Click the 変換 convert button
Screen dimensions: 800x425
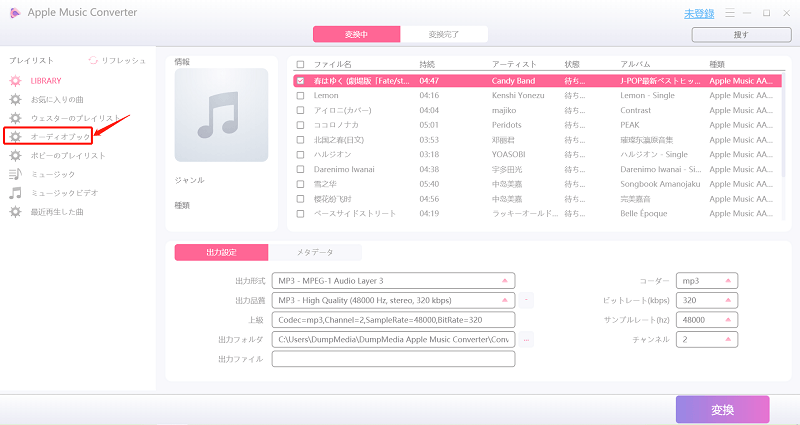tap(722, 409)
